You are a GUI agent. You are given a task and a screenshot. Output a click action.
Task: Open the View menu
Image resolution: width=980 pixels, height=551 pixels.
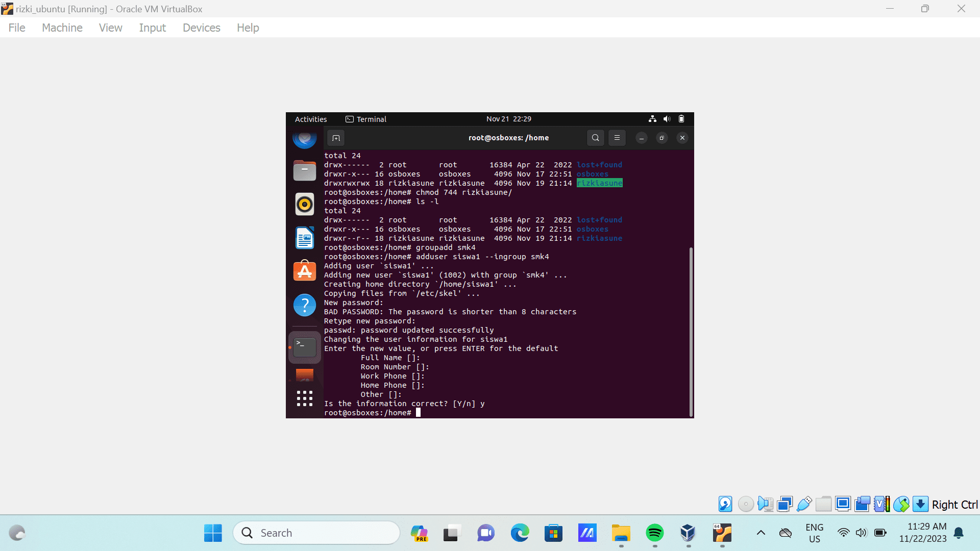[x=110, y=28]
